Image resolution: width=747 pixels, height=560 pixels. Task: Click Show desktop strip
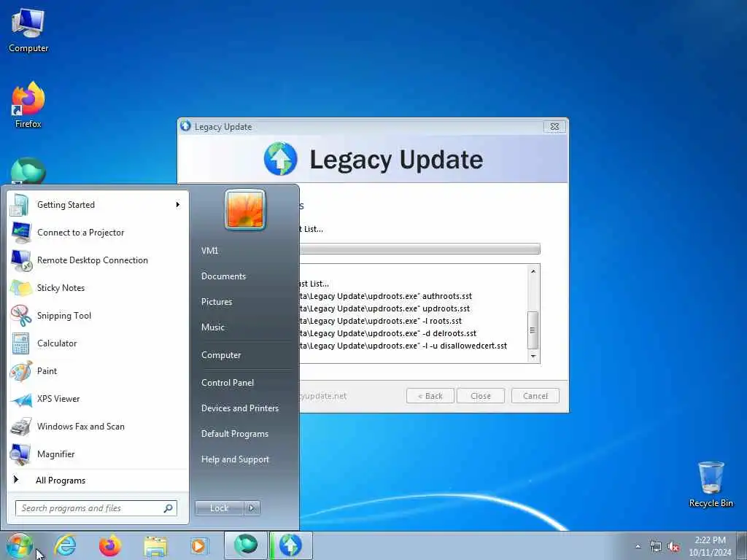coord(741,546)
